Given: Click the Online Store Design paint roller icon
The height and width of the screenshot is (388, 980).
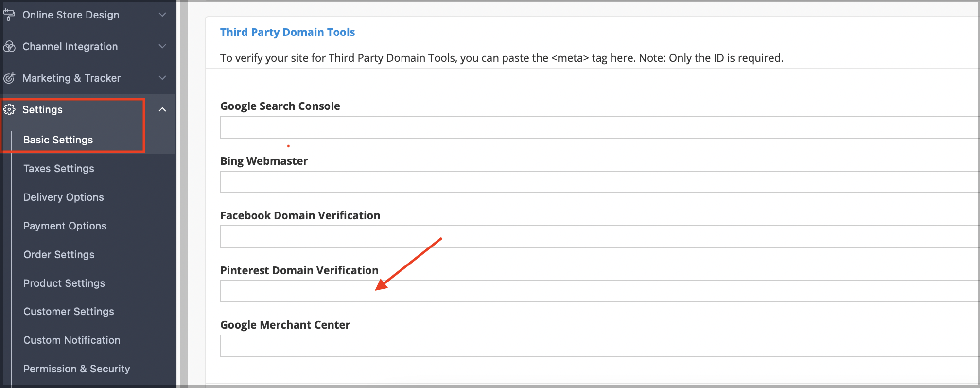Looking at the screenshot, I should (x=9, y=15).
